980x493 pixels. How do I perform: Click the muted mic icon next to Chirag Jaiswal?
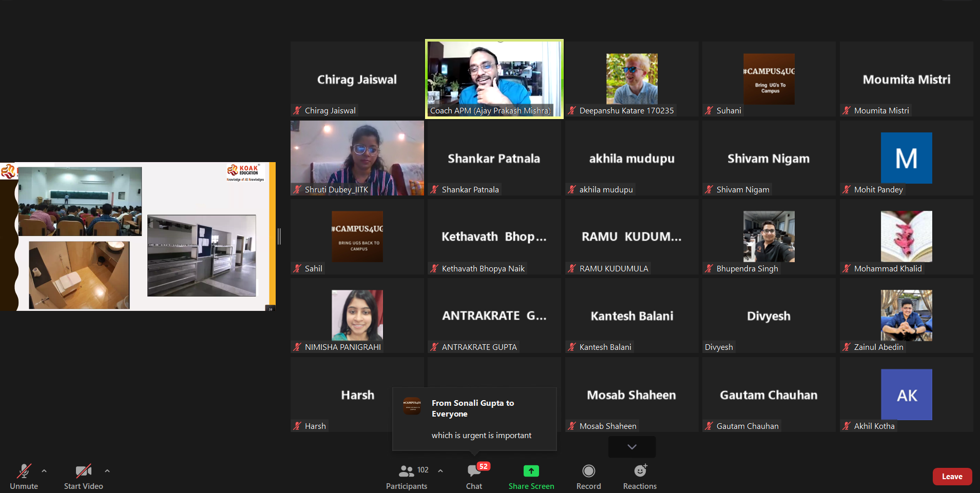tap(297, 110)
